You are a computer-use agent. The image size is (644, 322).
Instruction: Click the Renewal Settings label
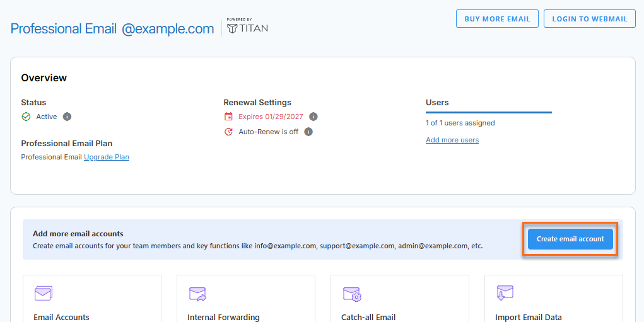(x=257, y=103)
